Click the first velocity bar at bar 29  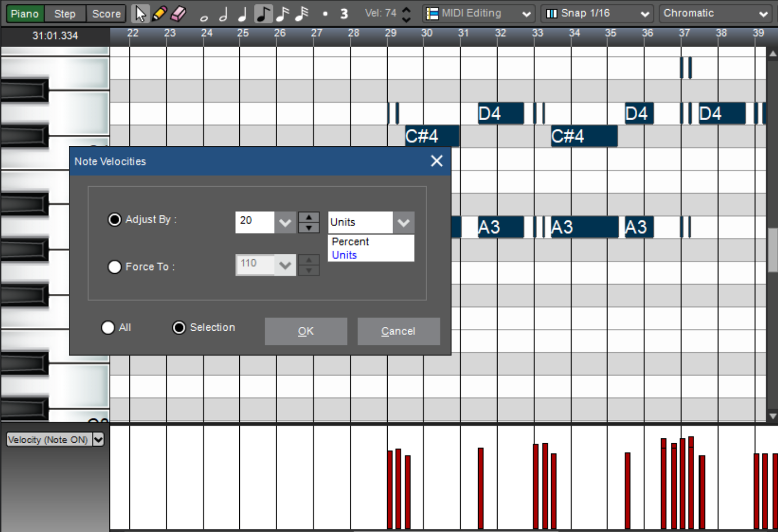(x=390, y=489)
